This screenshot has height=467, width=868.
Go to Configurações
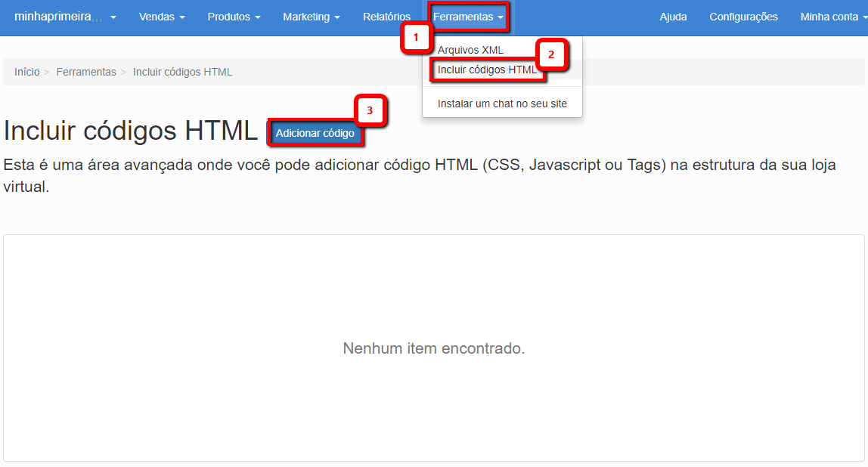tap(743, 17)
